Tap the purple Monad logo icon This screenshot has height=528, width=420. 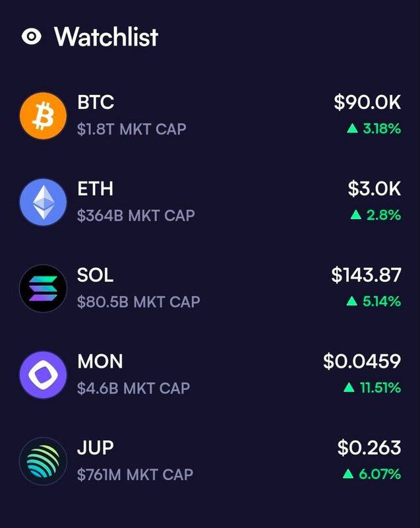pos(43,374)
